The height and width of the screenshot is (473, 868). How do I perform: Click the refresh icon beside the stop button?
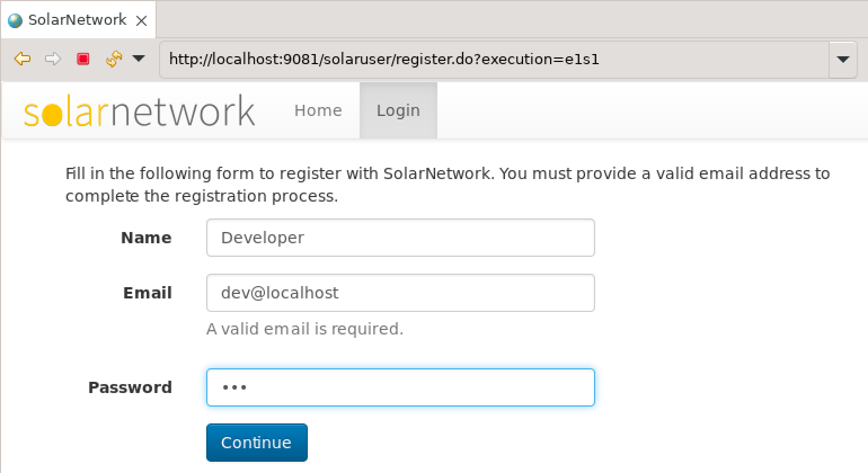point(113,59)
